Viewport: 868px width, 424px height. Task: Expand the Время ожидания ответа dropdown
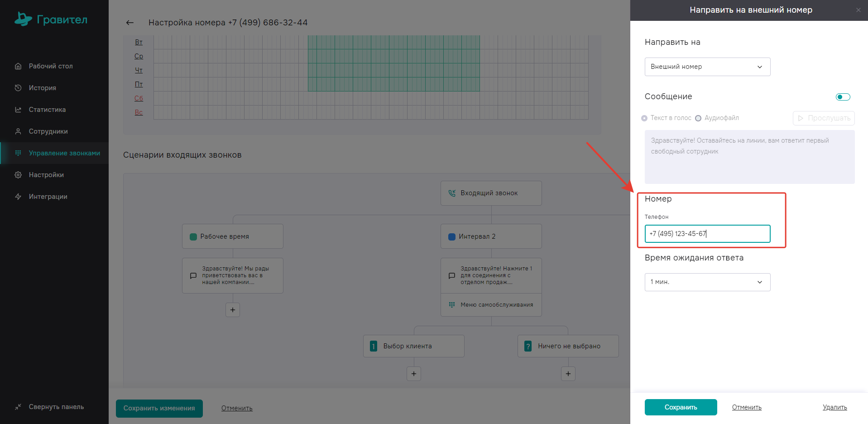tap(707, 282)
